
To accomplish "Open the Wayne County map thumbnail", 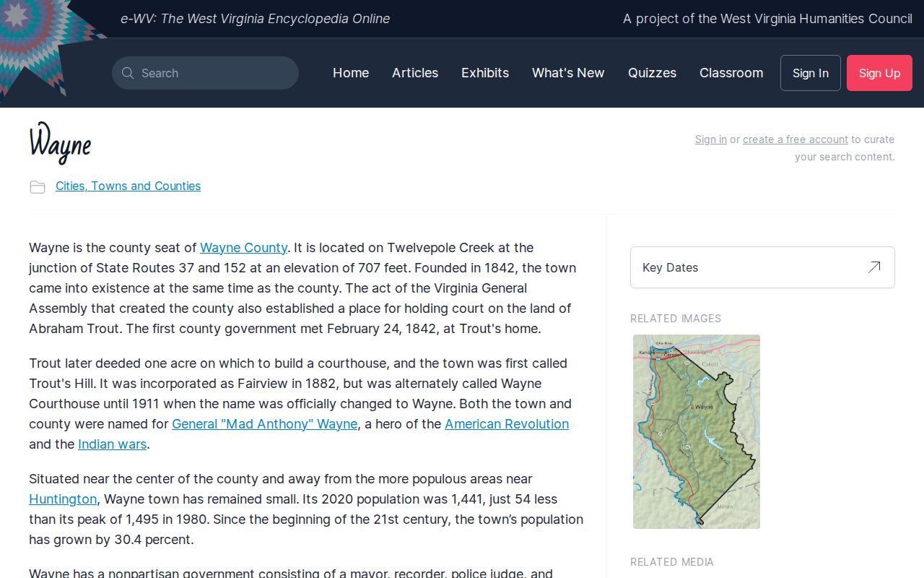I will [x=697, y=431].
